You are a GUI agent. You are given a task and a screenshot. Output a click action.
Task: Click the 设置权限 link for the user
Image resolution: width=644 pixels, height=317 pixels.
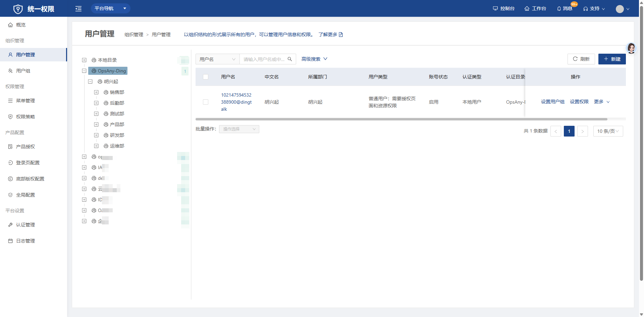(x=579, y=102)
